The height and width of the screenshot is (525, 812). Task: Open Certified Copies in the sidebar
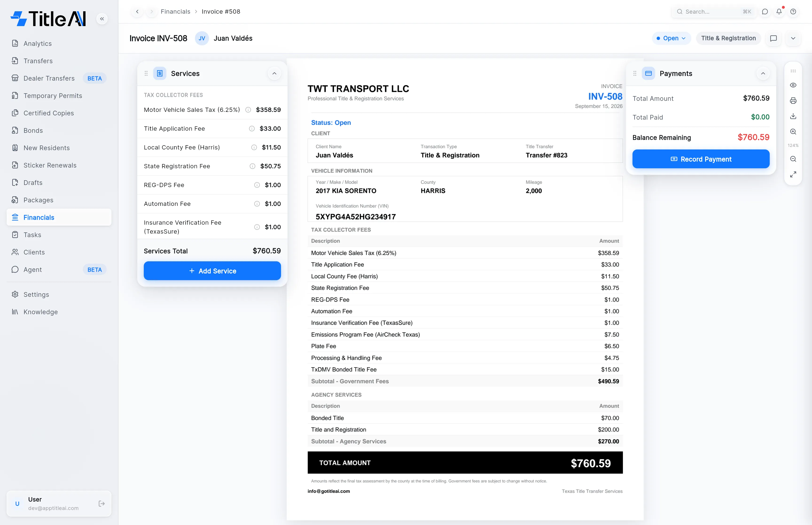[59, 113]
